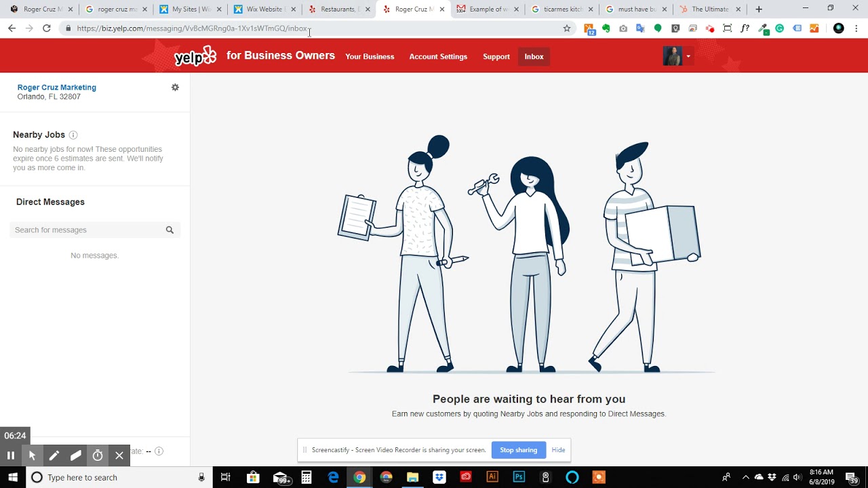This screenshot has width=868, height=488.
Task: Open a new Chrome tab
Action: (x=759, y=9)
